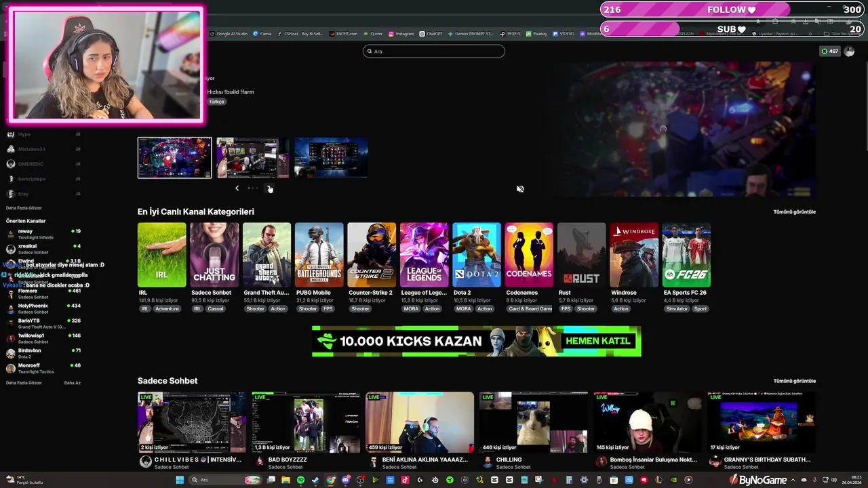
Task: Click HEMEN KATIL on the banner
Action: point(598,341)
